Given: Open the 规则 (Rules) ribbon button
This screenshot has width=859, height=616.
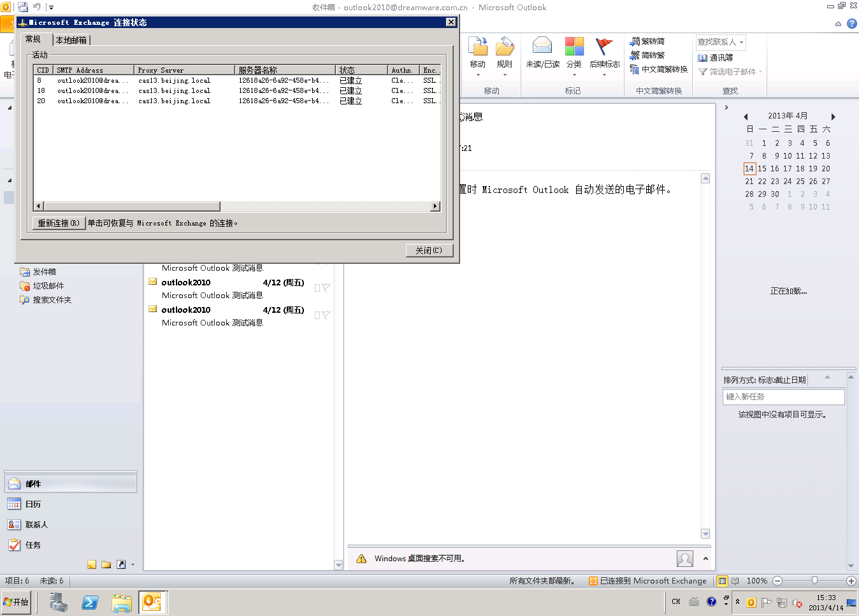Looking at the screenshot, I should pyautogui.click(x=505, y=56).
